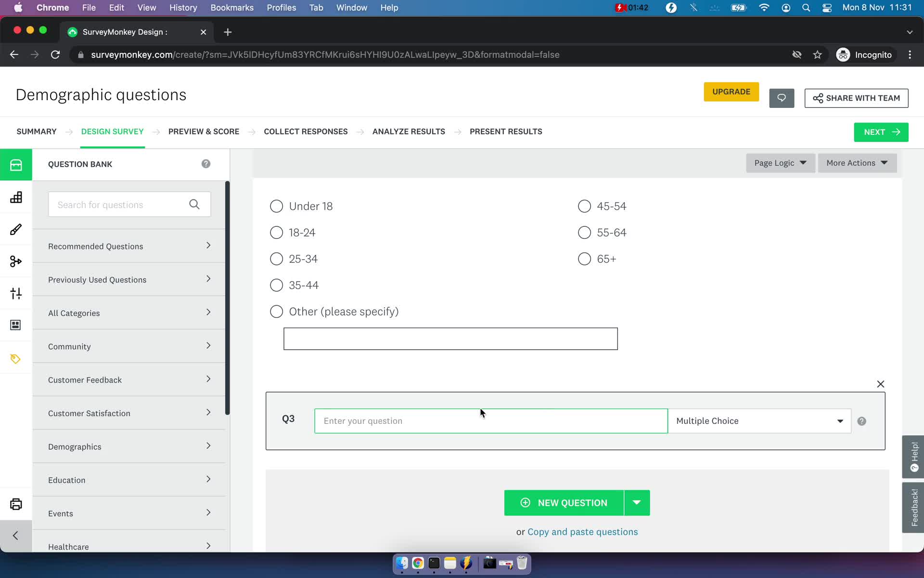Select the 65+ radio button
The width and height of the screenshot is (924, 578).
585,258
